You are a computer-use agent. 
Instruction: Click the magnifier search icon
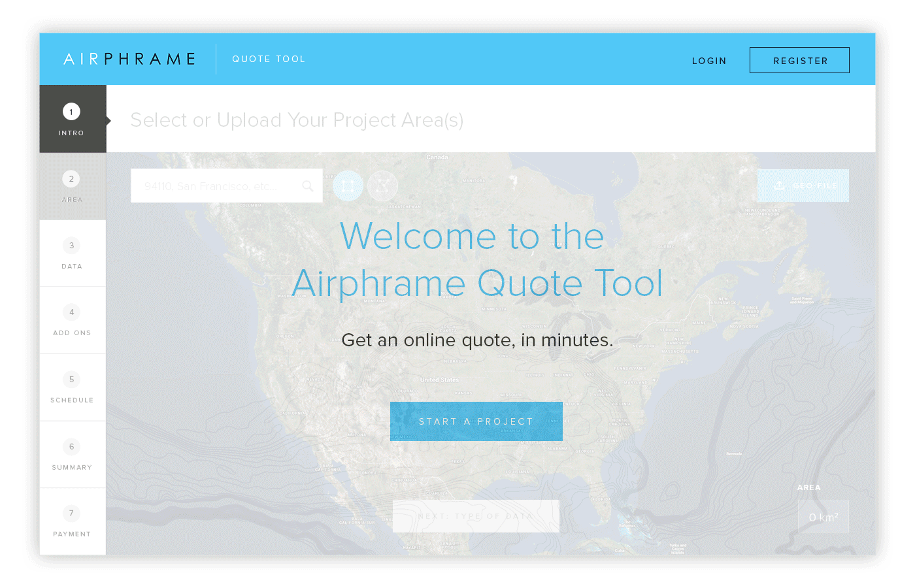tap(308, 186)
